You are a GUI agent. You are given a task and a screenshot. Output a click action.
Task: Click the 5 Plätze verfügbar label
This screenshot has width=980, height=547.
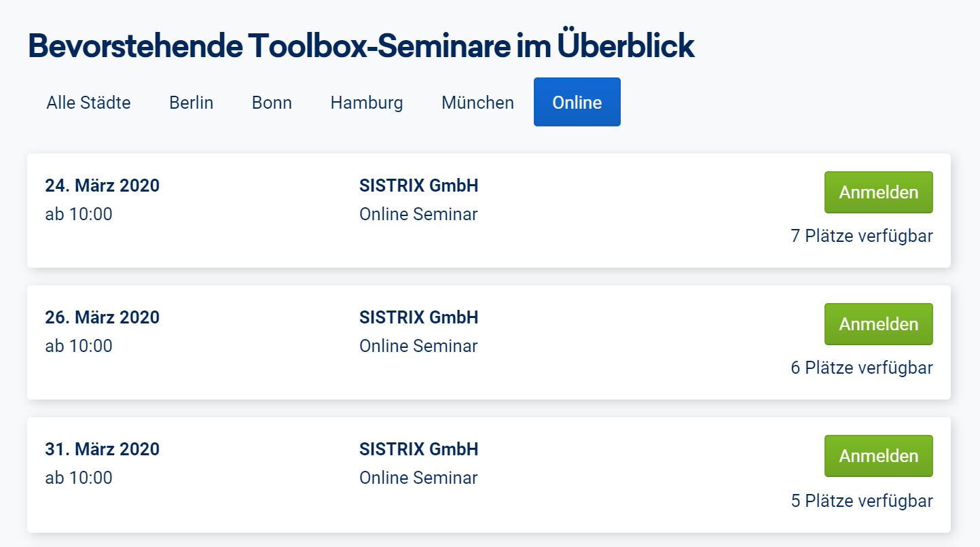pos(861,501)
